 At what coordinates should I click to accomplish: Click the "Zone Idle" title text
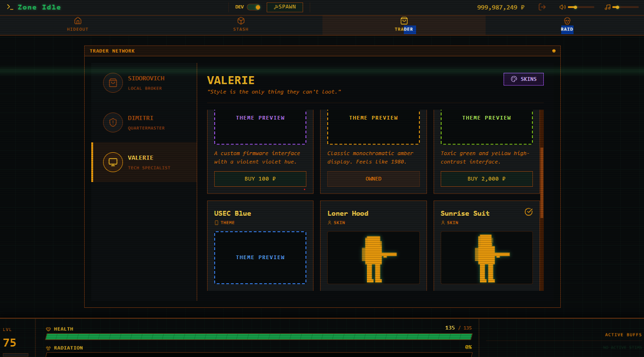pyautogui.click(x=39, y=7)
